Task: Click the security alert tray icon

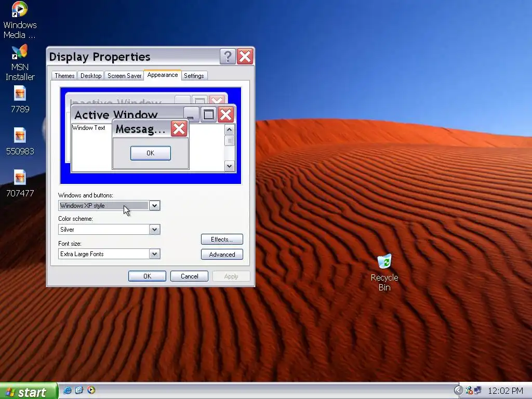Action: [469, 391]
